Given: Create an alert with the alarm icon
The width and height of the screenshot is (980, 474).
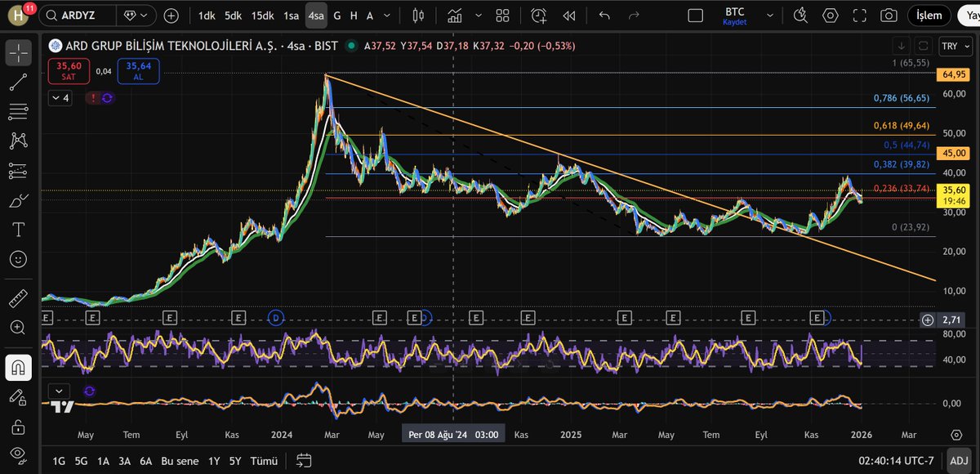Looking at the screenshot, I should coord(539,15).
